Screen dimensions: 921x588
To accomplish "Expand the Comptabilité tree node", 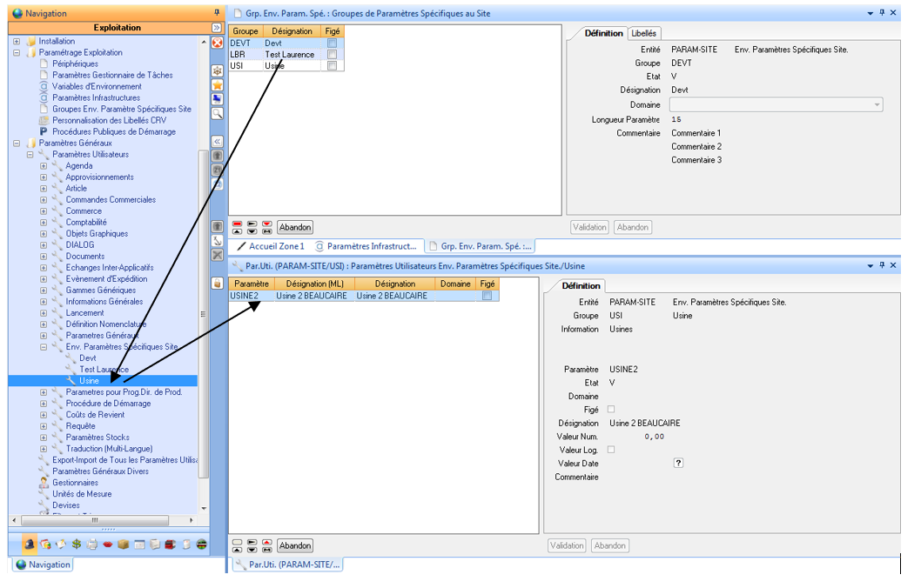I will [x=44, y=223].
